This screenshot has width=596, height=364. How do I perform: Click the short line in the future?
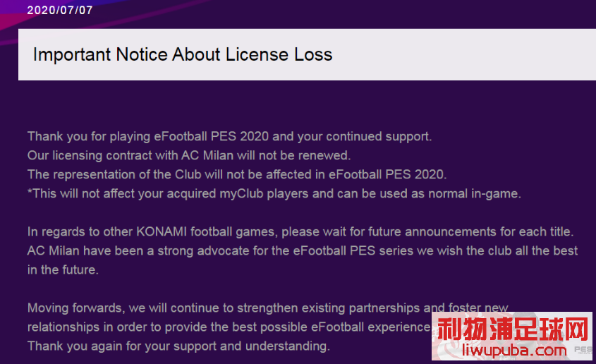tap(63, 269)
